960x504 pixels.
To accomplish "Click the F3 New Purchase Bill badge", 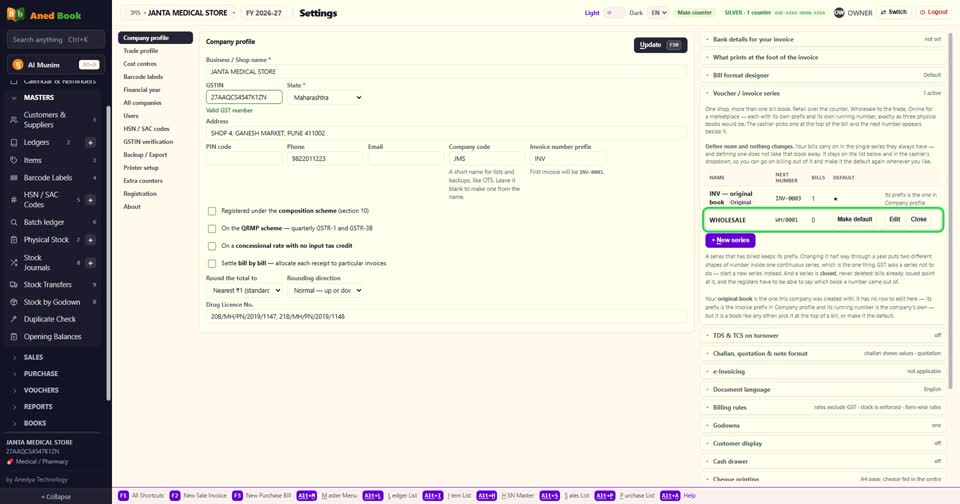I will [x=237, y=495].
